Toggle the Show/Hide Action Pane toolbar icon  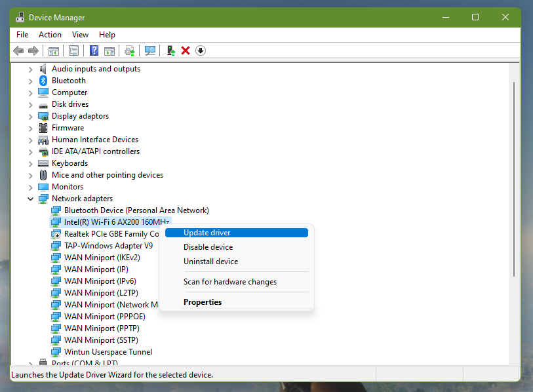click(109, 50)
